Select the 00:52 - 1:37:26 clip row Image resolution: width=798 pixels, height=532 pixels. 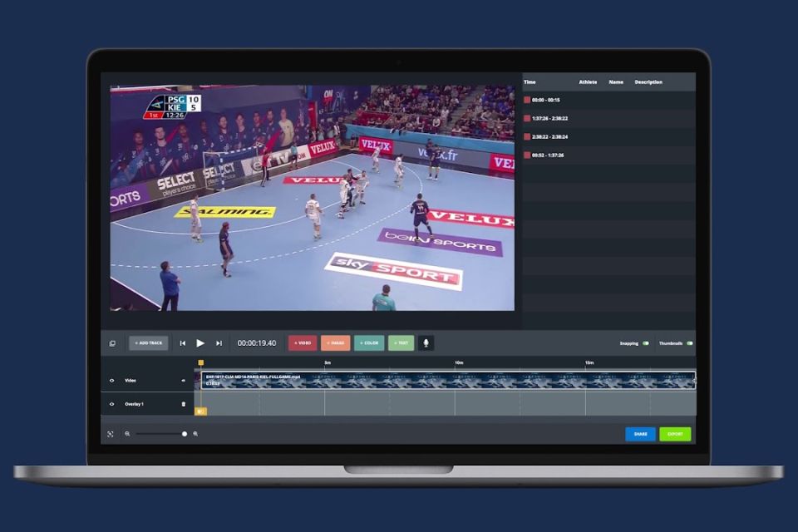click(608, 155)
